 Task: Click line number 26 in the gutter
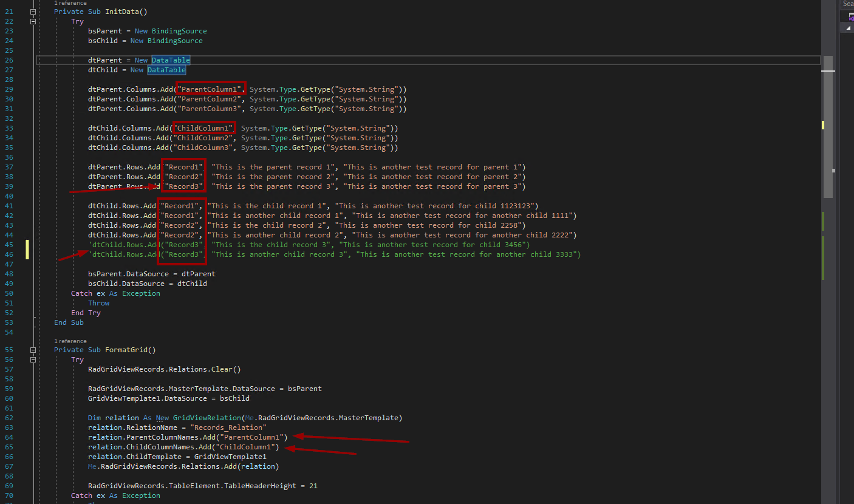pos(9,60)
